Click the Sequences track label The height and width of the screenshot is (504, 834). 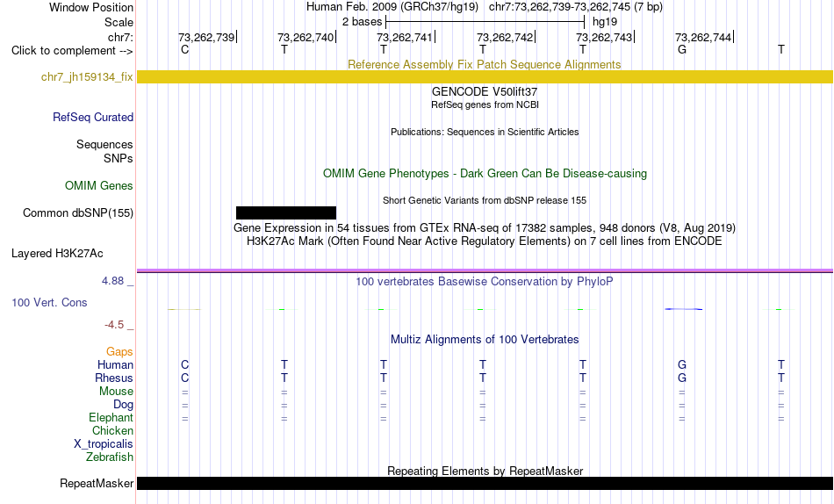104,145
